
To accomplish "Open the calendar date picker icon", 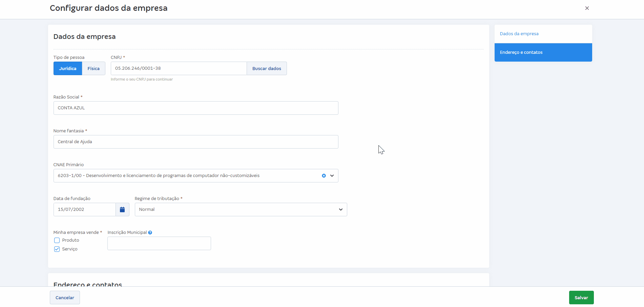I will pyautogui.click(x=122, y=210).
